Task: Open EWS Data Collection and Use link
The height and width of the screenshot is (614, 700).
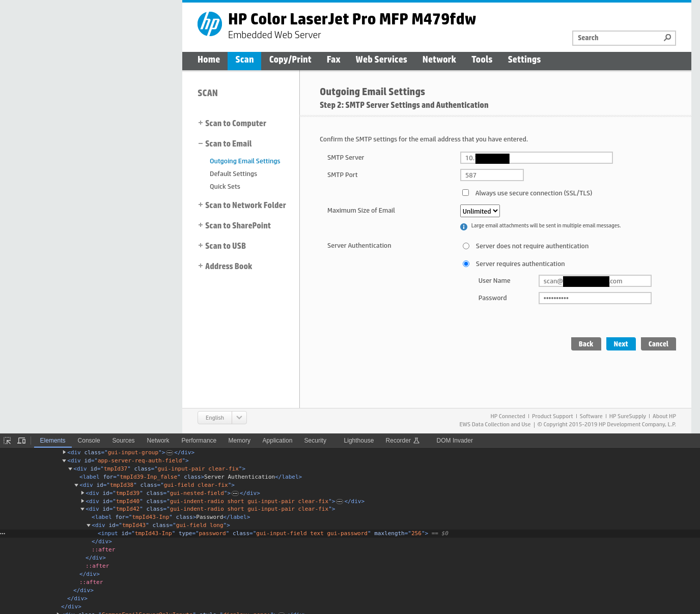Action: (x=495, y=424)
